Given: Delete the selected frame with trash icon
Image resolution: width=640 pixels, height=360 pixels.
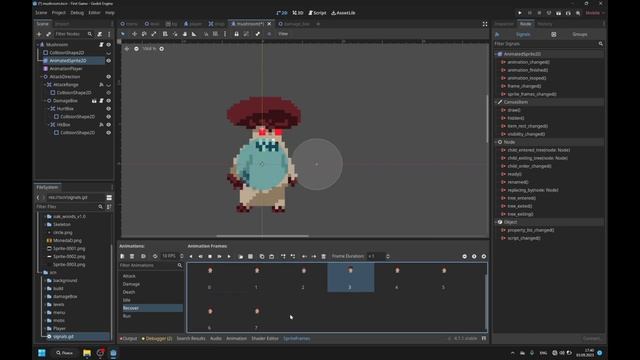Looking at the screenshot, I should coord(324,256).
